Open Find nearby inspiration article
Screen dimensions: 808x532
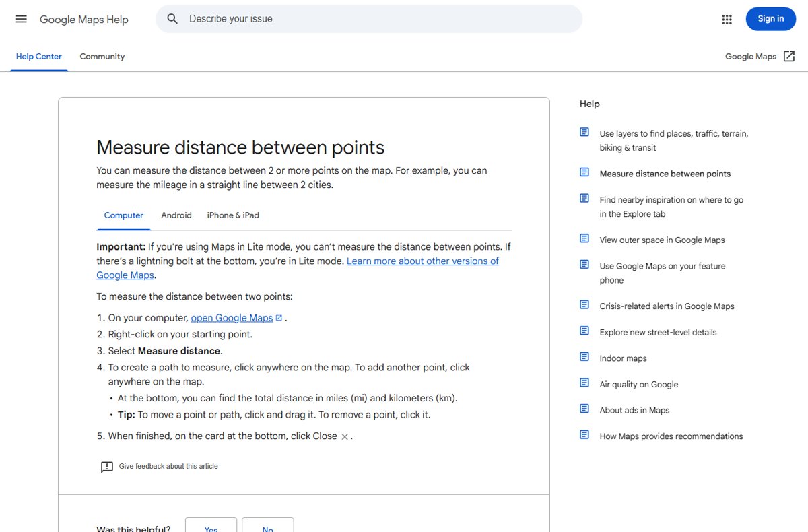[672, 207]
